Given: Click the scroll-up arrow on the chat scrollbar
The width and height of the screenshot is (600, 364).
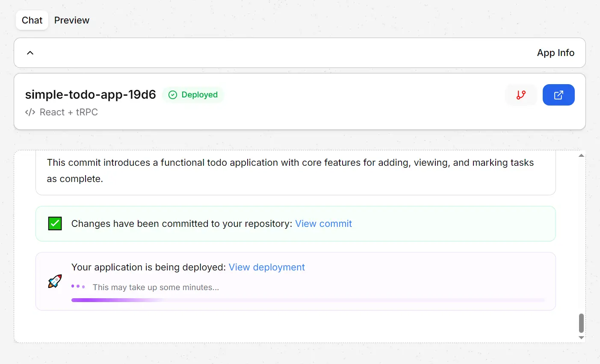Looking at the screenshot, I should pyautogui.click(x=581, y=156).
